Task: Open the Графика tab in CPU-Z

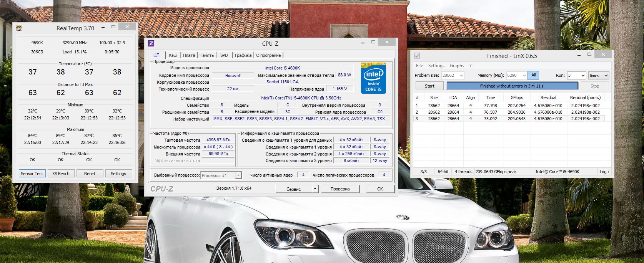Action: point(243,55)
